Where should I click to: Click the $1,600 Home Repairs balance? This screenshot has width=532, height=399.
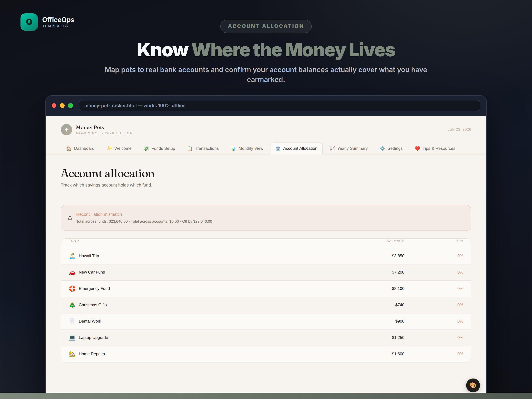[398, 354]
